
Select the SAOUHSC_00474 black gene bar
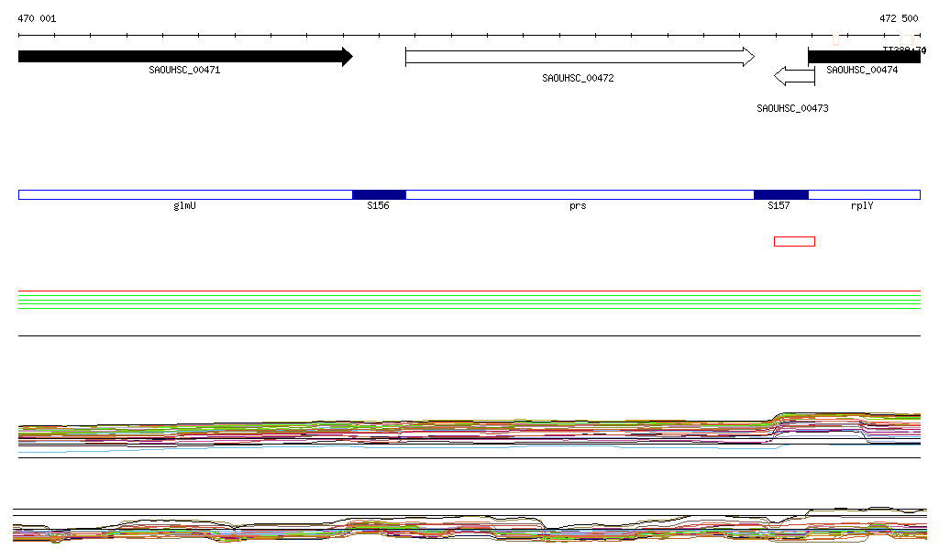point(863,57)
